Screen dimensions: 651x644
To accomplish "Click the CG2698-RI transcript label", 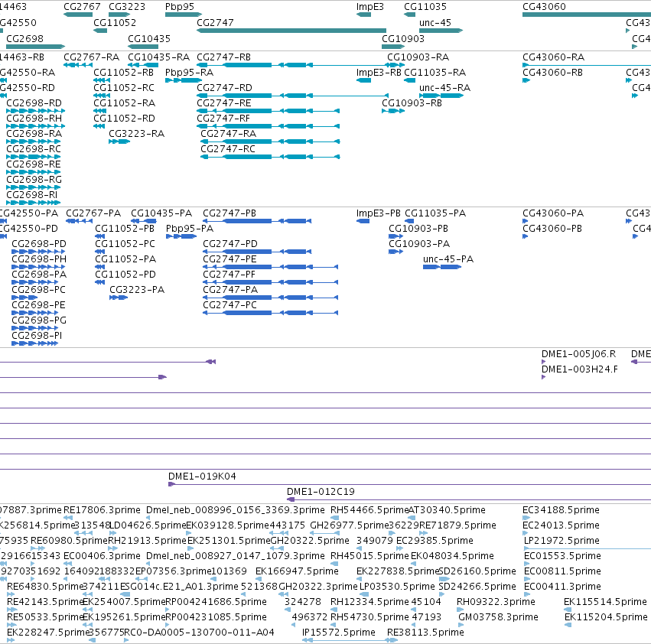I will point(32,195).
